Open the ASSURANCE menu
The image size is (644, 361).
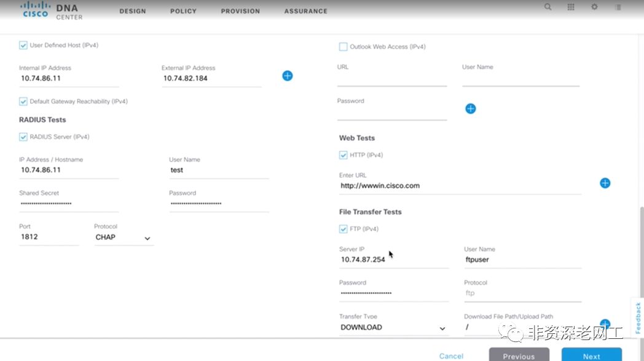click(306, 11)
